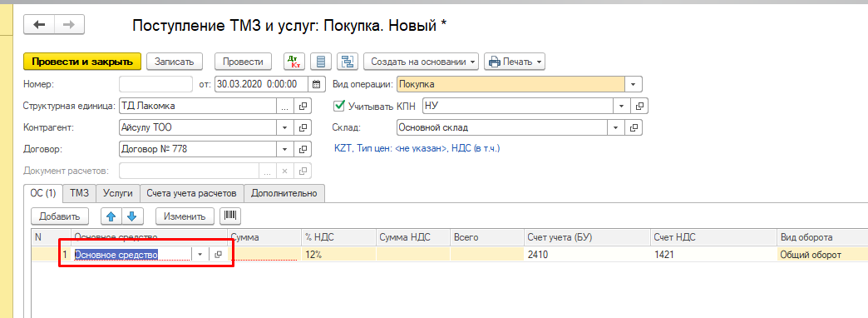Click the forward navigation arrow
The height and width of the screenshot is (318, 868).
(69, 24)
